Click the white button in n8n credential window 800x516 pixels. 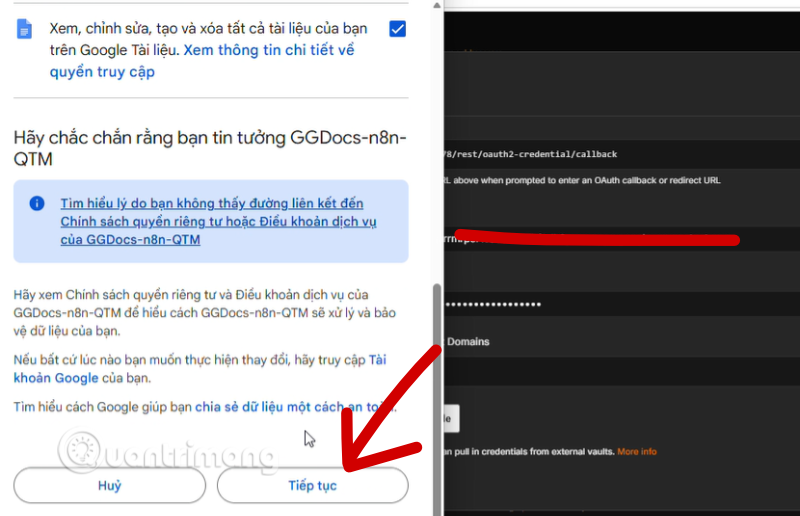[x=452, y=419]
